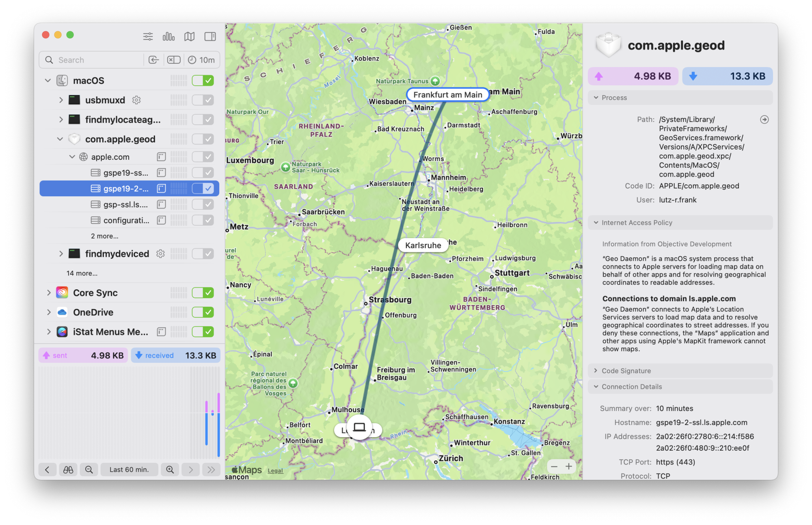
Task: Select the Last 60 min. time filter
Action: coord(129,468)
